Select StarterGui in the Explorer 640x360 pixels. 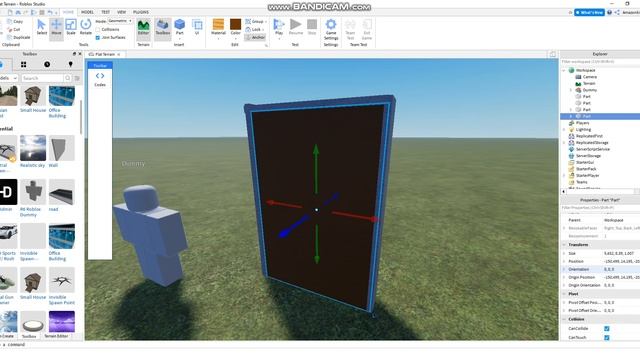(x=584, y=162)
